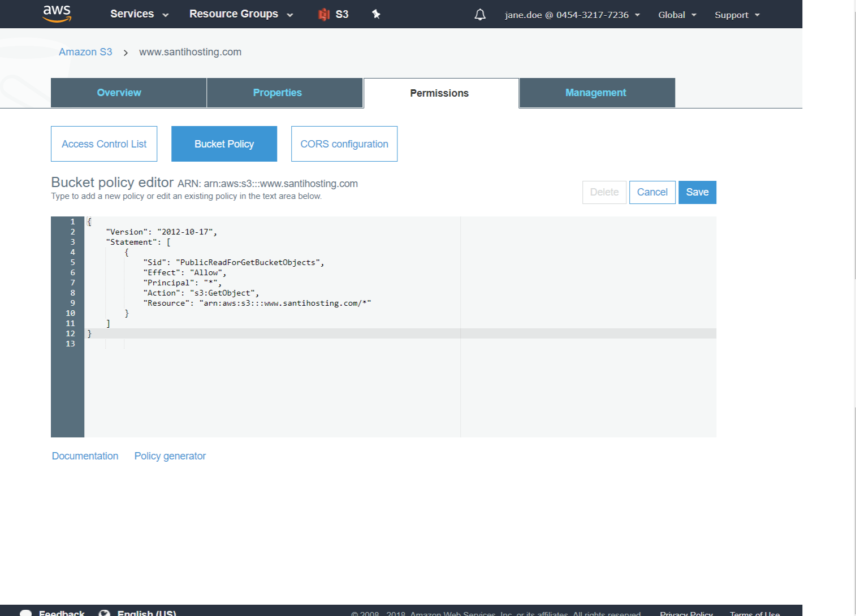Switch to the Overview tab
The image size is (856, 616).
click(128, 93)
